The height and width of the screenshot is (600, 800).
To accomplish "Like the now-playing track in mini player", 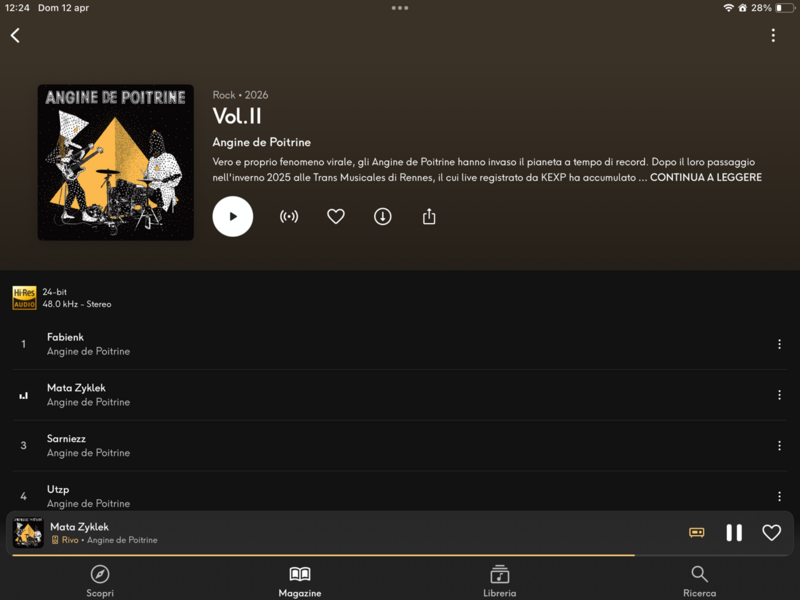I will click(x=771, y=533).
